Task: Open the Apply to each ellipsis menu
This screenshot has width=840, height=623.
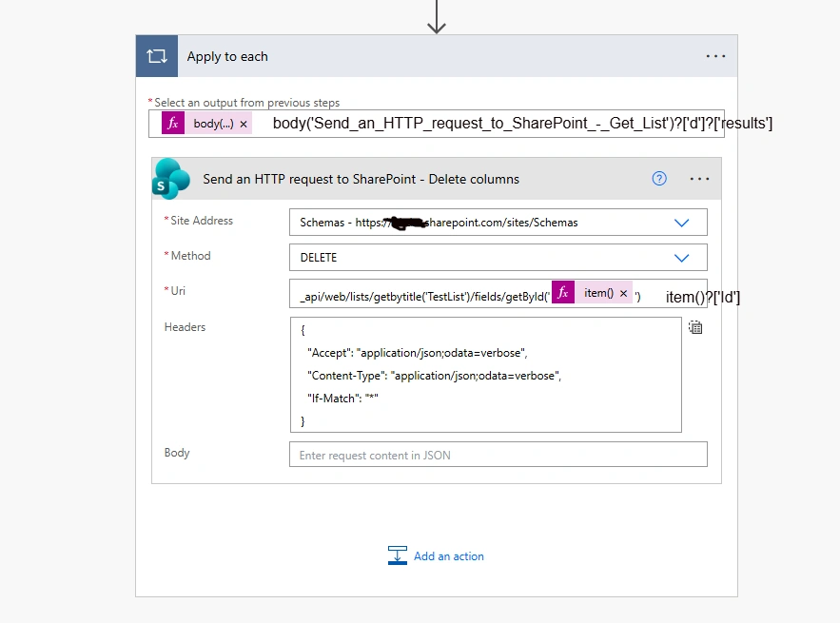Action: tap(715, 56)
